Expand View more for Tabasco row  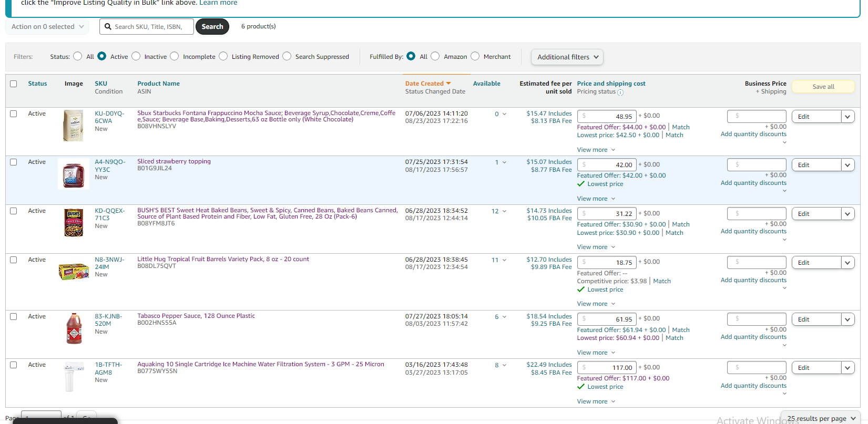(x=596, y=353)
